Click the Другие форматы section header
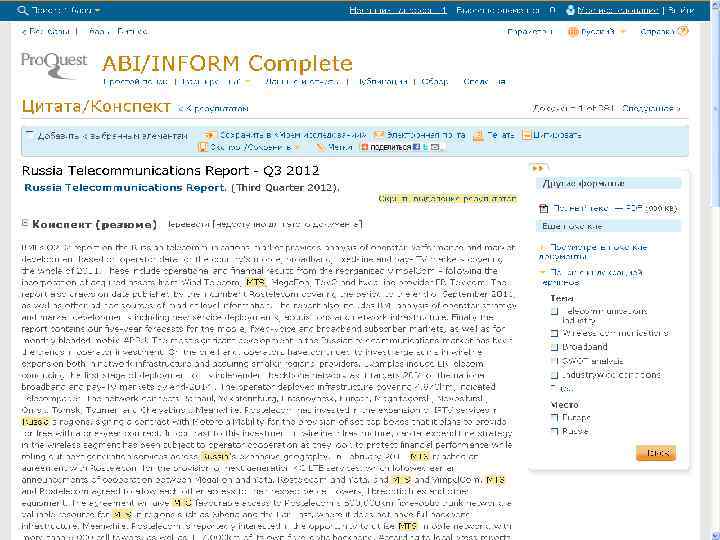This screenshot has height=540, width=720. [x=608, y=184]
